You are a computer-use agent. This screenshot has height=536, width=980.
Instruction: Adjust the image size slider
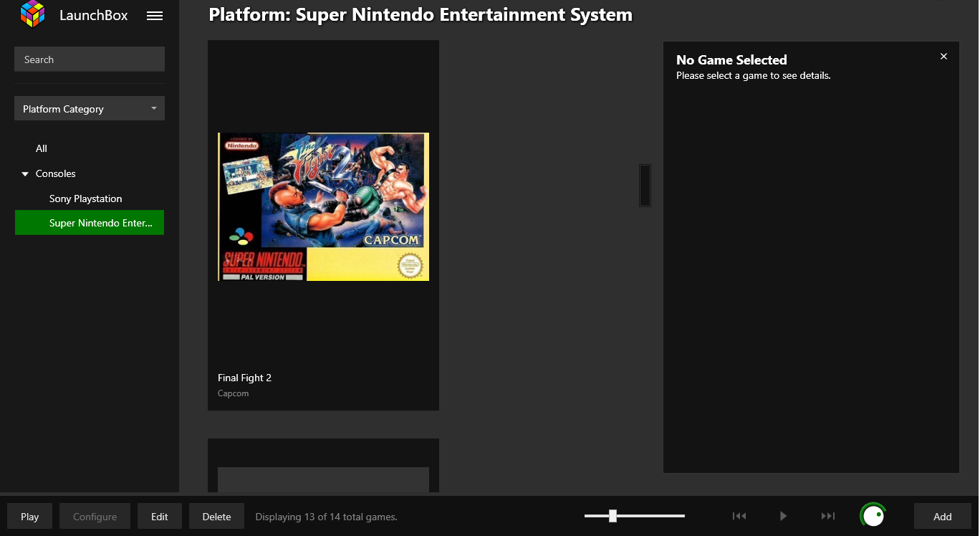click(612, 516)
